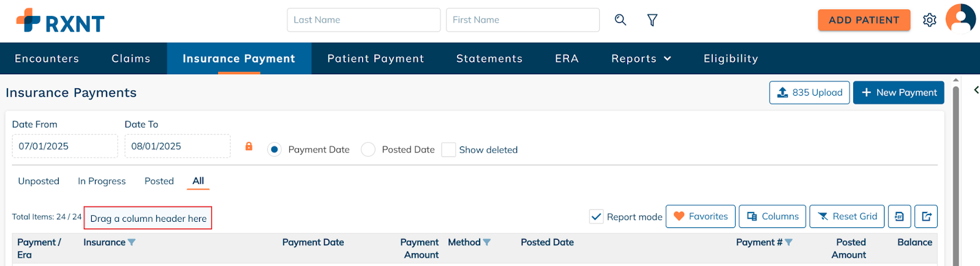The width and height of the screenshot is (980, 266).
Task: Go to the RXNT logo home
Action: coord(61,21)
